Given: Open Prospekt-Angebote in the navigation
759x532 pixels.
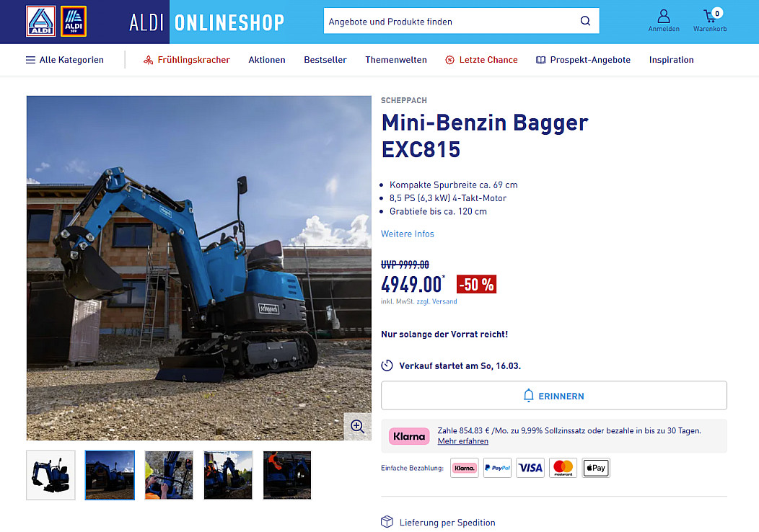Looking at the screenshot, I should point(583,60).
